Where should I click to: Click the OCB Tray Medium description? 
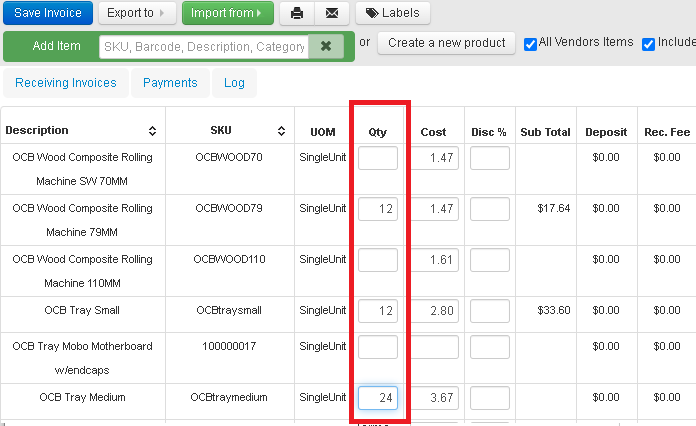point(82,398)
